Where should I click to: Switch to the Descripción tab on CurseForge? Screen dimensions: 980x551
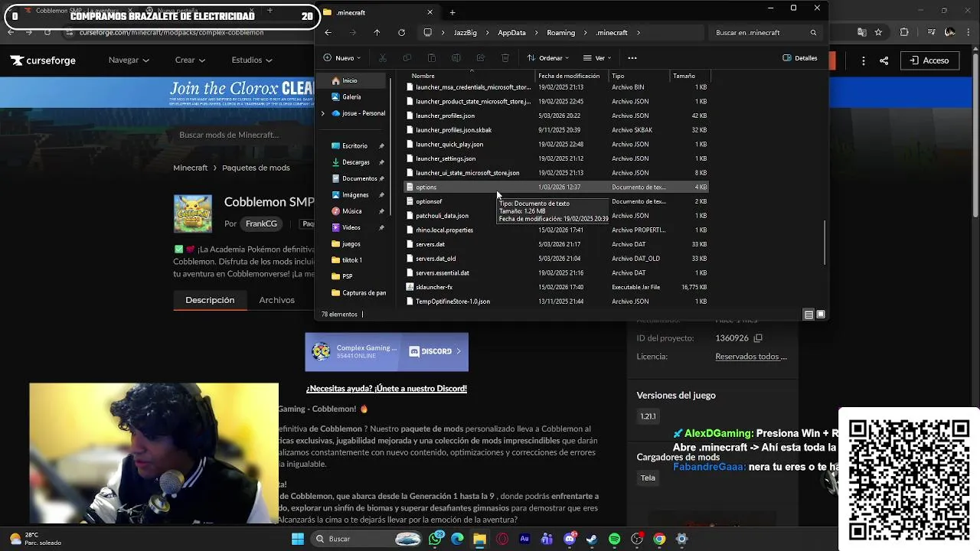(210, 300)
